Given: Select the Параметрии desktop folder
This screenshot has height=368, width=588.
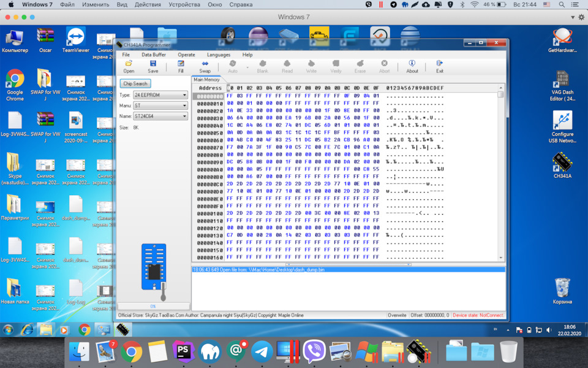Looking at the screenshot, I should coord(15,207).
